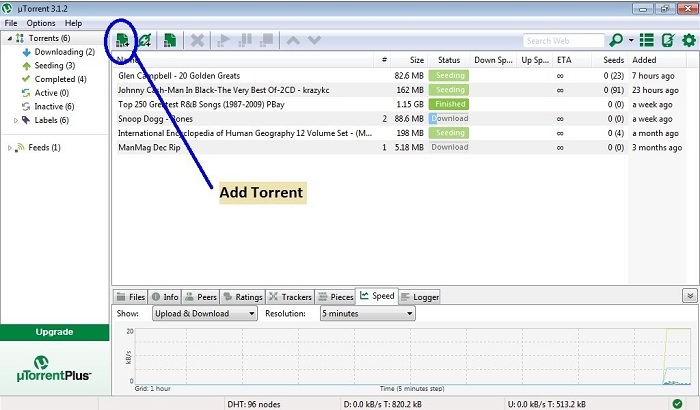Switch to the Trackers tab
The image size is (700, 410).
pos(290,297)
